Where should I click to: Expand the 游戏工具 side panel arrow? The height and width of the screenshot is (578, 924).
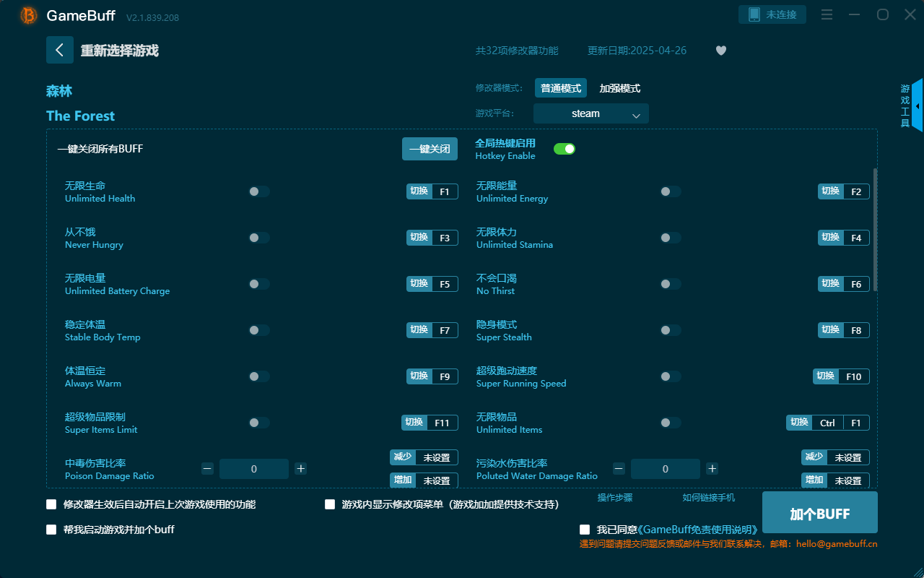(x=917, y=105)
